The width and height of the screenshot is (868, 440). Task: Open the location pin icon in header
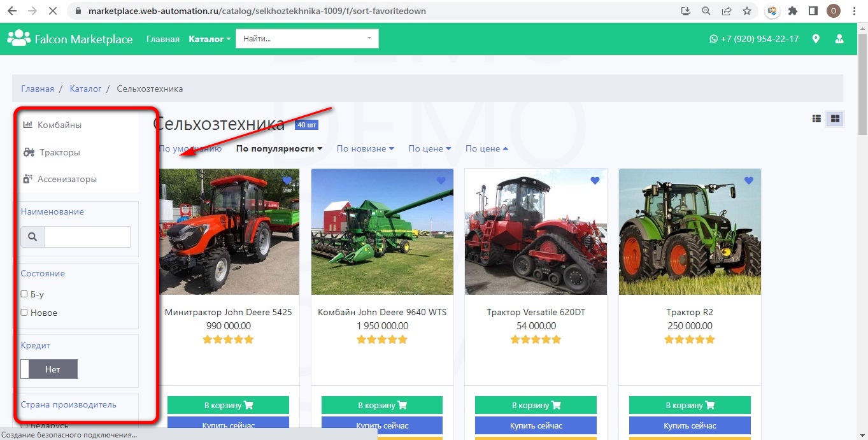pos(816,39)
